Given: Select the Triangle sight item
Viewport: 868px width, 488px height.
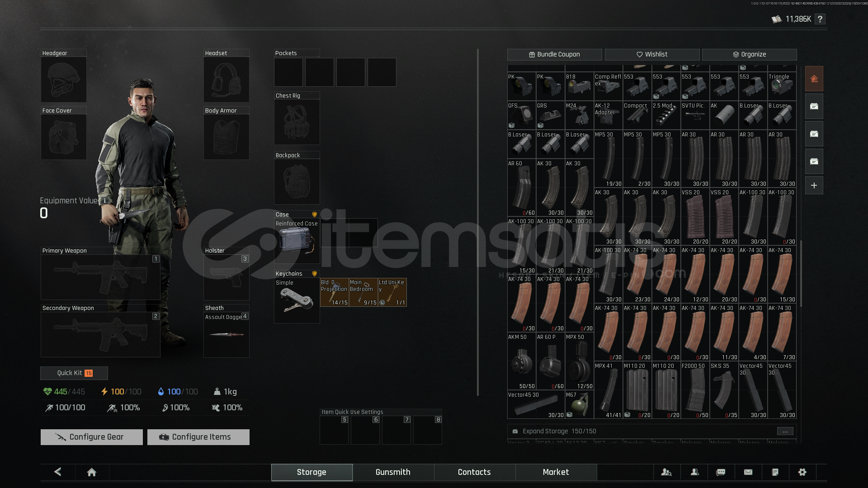Looking at the screenshot, I should (x=782, y=86).
